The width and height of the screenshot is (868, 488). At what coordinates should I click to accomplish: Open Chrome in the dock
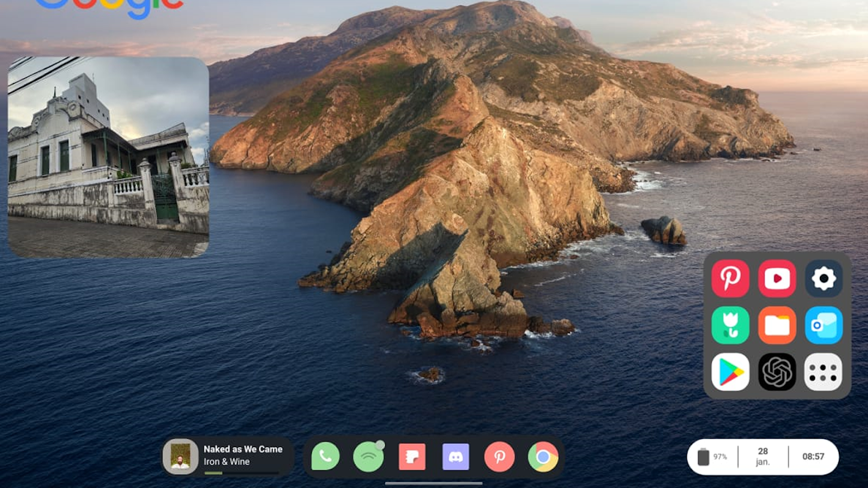[x=543, y=456]
